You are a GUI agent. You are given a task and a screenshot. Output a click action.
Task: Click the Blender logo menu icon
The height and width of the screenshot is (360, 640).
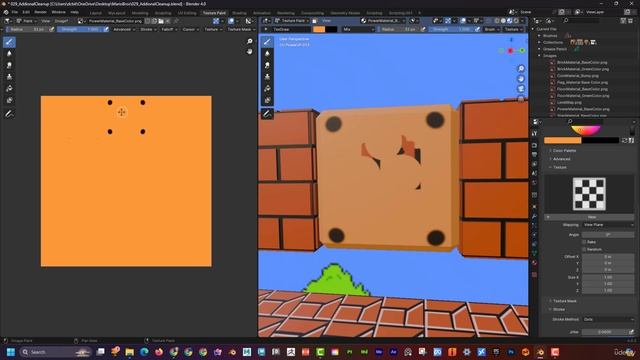tap(6, 12)
